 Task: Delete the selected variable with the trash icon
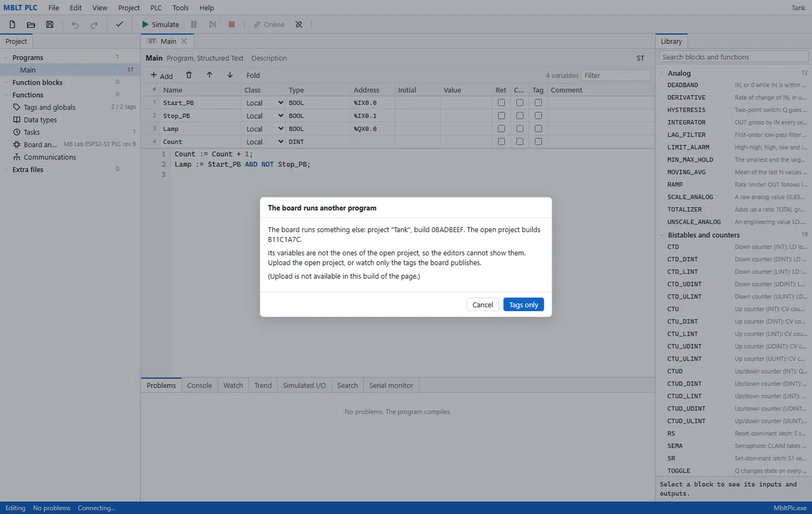click(189, 75)
